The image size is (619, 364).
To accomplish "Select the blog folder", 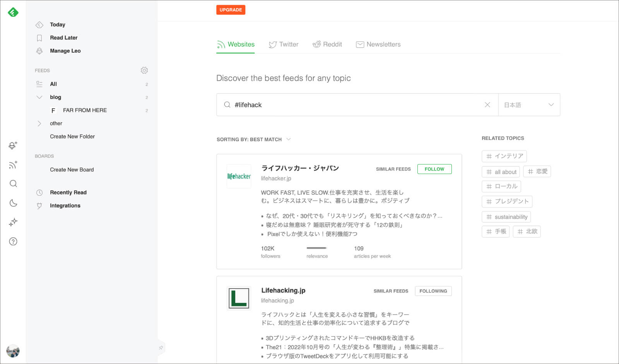I will (x=55, y=97).
